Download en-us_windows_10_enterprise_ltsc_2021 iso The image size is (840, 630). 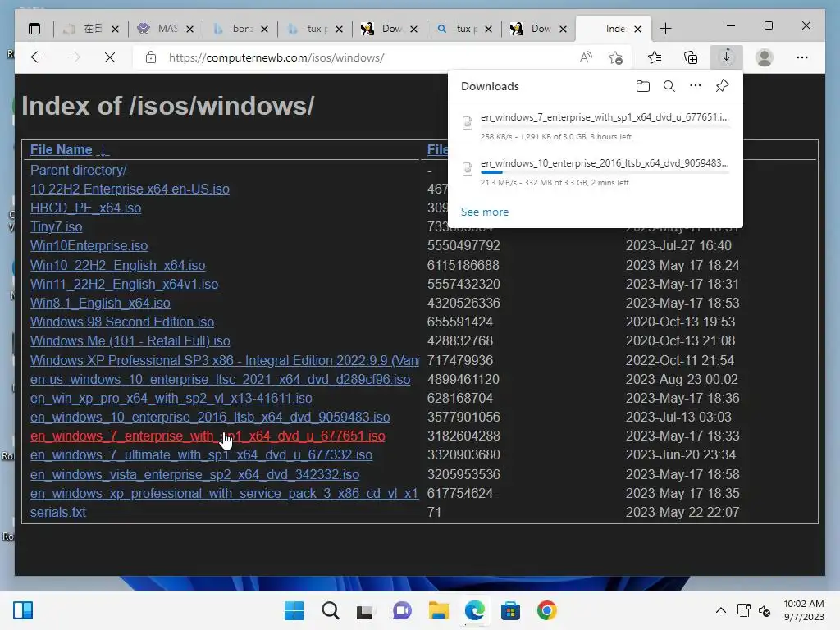click(x=220, y=379)
